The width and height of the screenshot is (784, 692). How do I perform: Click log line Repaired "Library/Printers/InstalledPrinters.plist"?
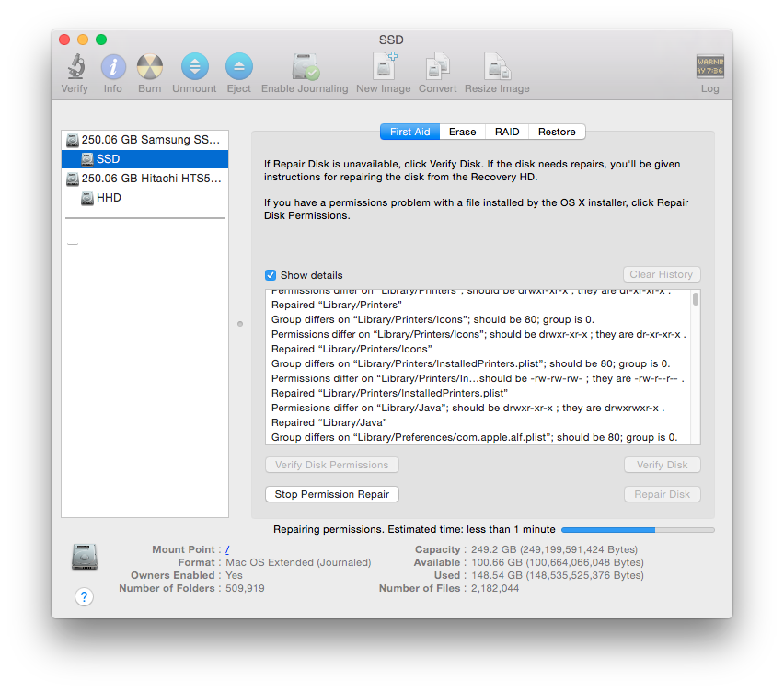pos(389,394)
